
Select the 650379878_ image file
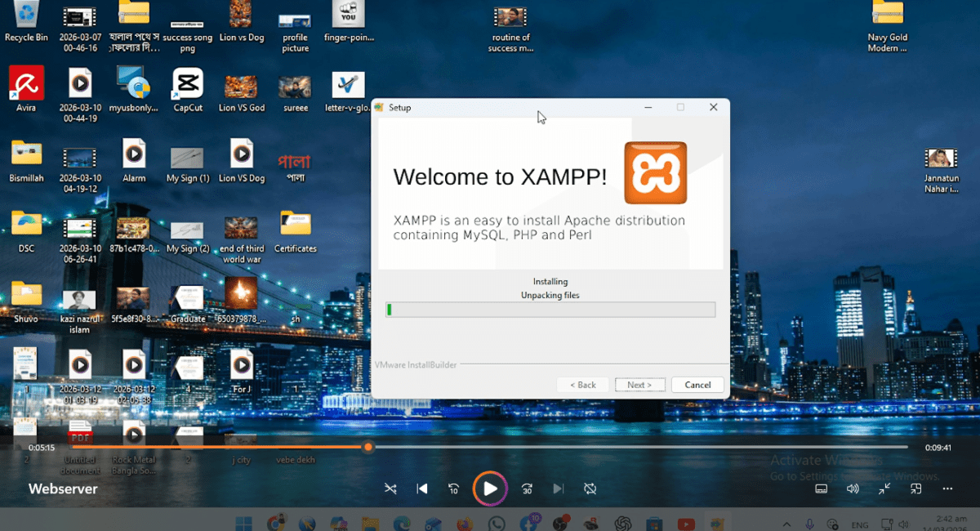coord(242,301)
